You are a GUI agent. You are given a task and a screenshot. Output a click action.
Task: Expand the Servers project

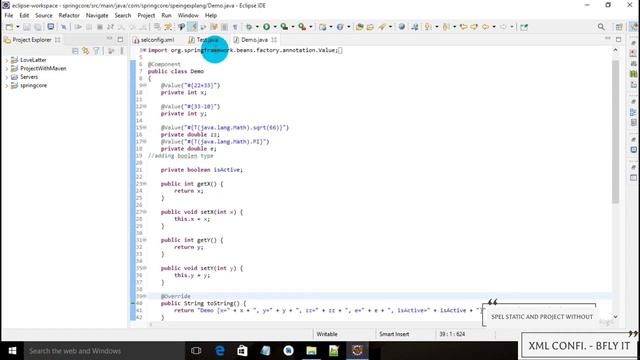point(7,77)
